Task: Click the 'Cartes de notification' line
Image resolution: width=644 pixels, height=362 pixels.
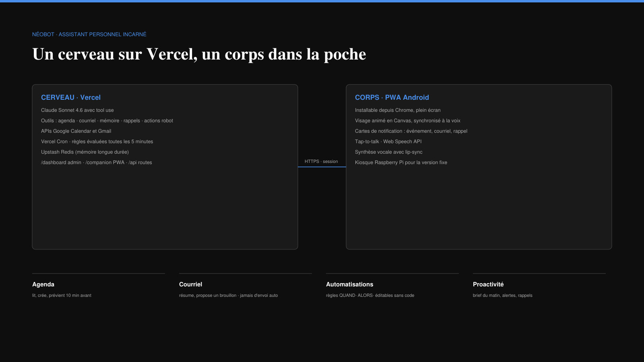Action: pyautogui.click(x=411, y=131)
